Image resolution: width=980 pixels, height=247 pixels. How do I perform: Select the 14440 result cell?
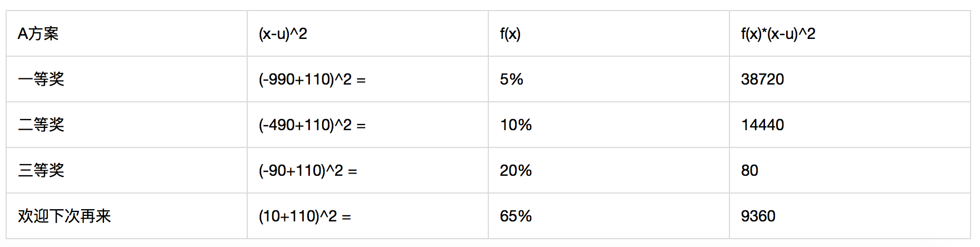pos(762,125)
